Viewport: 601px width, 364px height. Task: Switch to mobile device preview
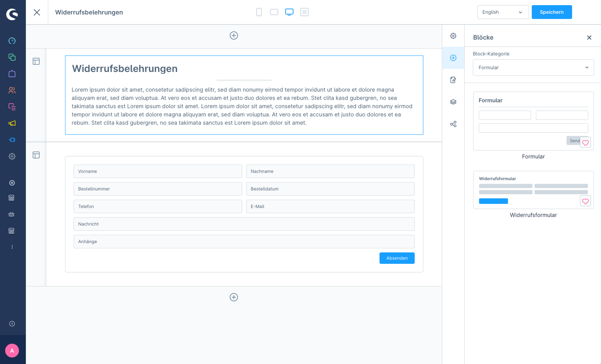pyautogui.click(x=259, y=12)
